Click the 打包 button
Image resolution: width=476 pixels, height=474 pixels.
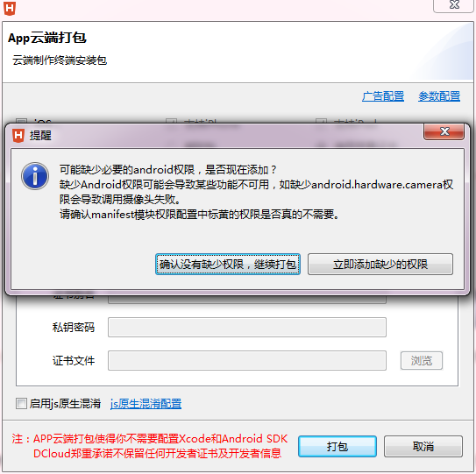click(337, 446)
